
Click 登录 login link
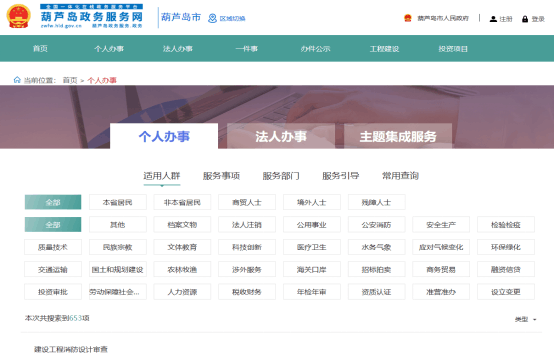[538, 19]
